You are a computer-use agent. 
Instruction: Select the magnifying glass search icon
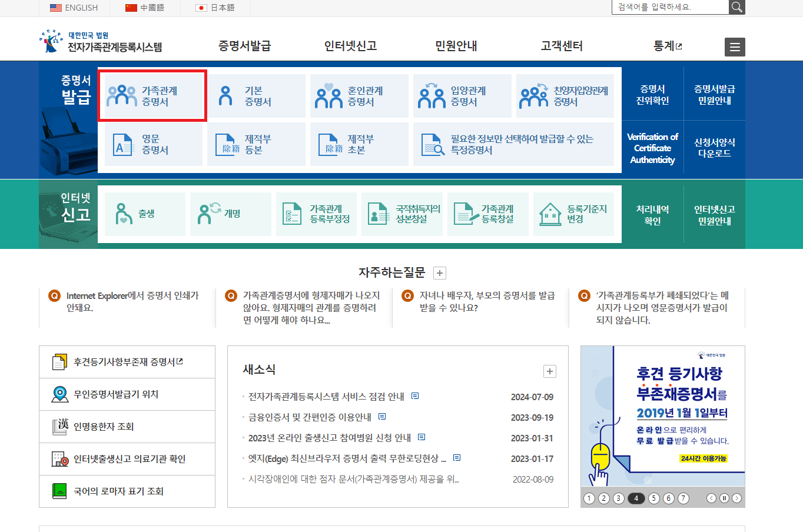point(736,8)
